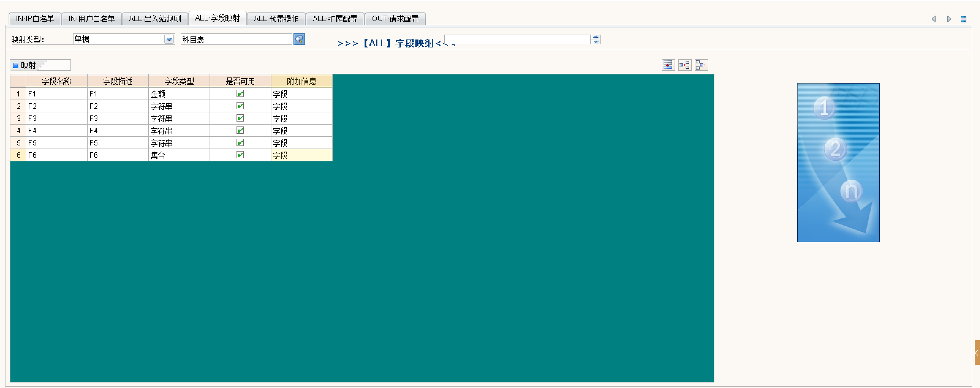Image resolution: width=980 pixels, height=388 pixels.
Task: Click the search icon beside 科目表 field
Action: click(299, 39)
